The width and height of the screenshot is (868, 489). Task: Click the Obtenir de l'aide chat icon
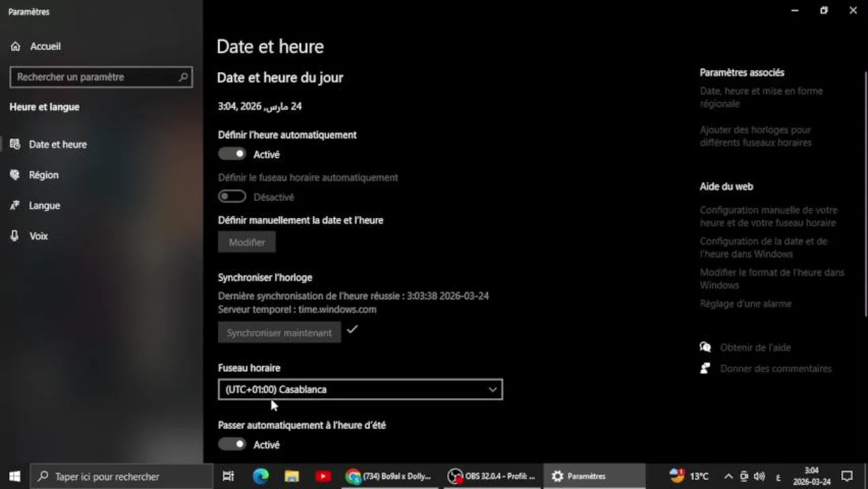[x=705, y=347]
